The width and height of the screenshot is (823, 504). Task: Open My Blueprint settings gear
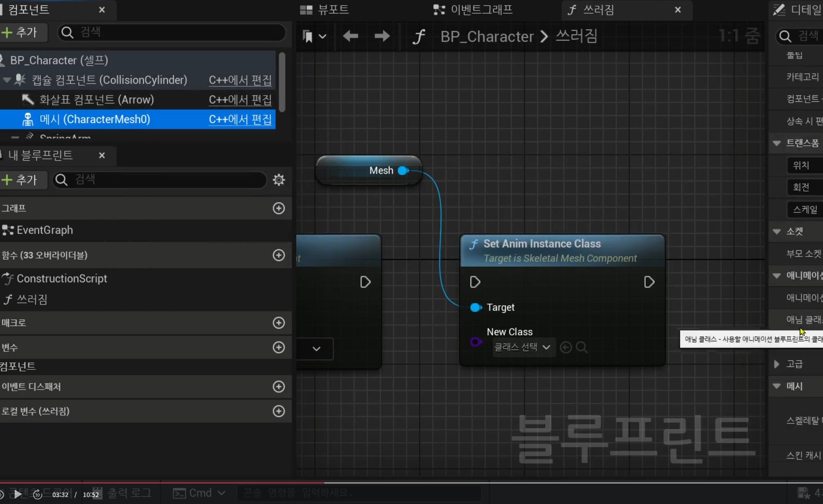tap(279, 180)
